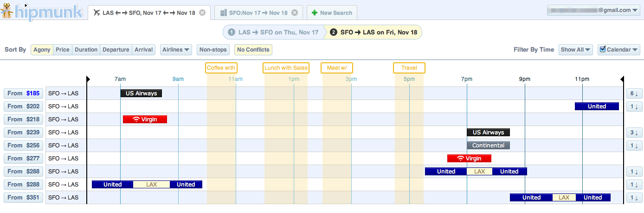This screenshot has width=644, height=213.
Task: Toggle the No Conflicts filter
Action: [253, 50]
